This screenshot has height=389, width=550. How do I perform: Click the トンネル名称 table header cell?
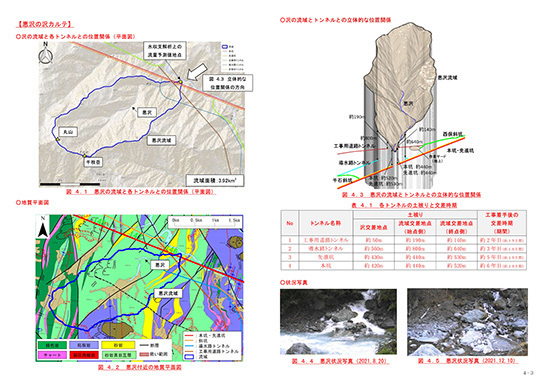326,223
